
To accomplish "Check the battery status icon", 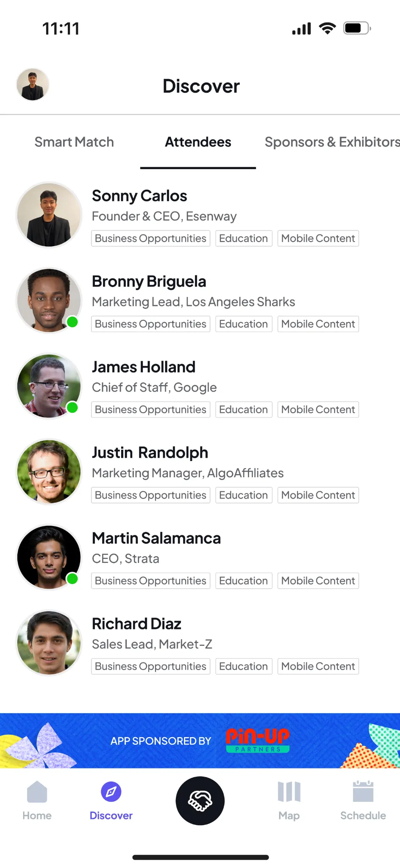I will click(357, 28).
